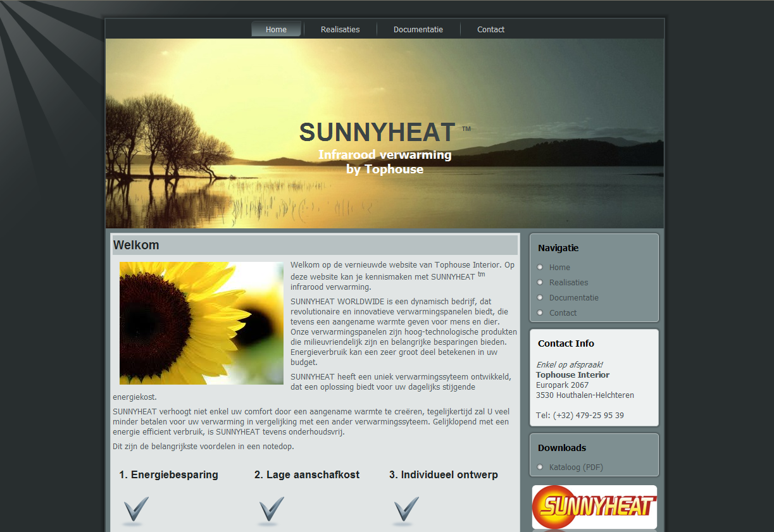Click the Contact Info heading
Image resolution: width=774 pixels, height=532 pixels.
pos(566,343)
